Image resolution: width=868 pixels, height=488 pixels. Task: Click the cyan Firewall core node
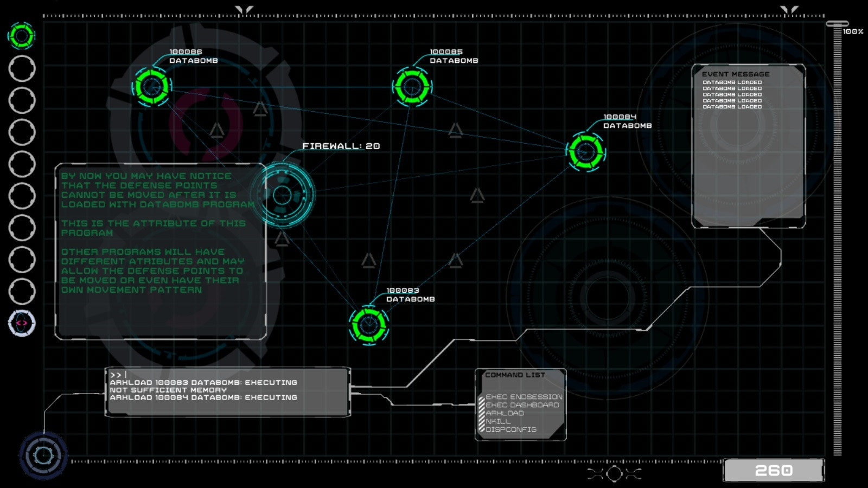point(282,195)
